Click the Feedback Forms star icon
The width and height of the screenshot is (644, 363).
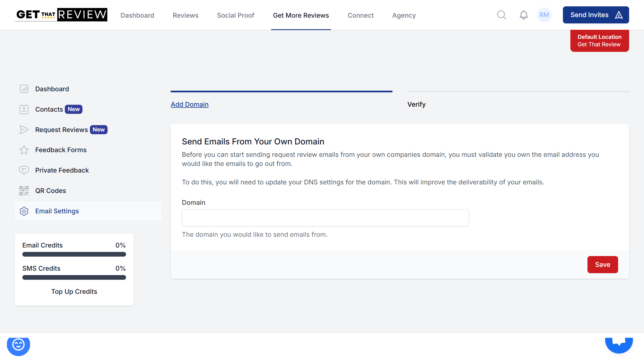click(24, 150)
